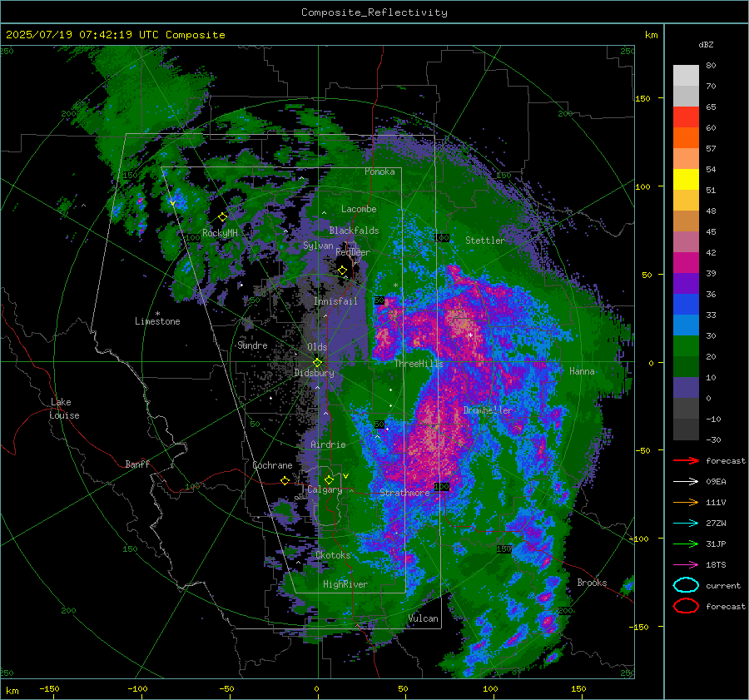Click the Innisfail label

(335, 301)
